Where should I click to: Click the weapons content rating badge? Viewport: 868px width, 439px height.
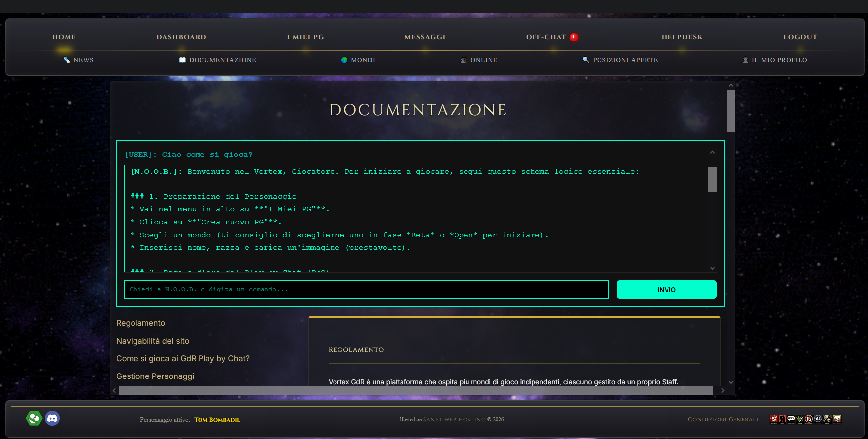pos(774,419)
